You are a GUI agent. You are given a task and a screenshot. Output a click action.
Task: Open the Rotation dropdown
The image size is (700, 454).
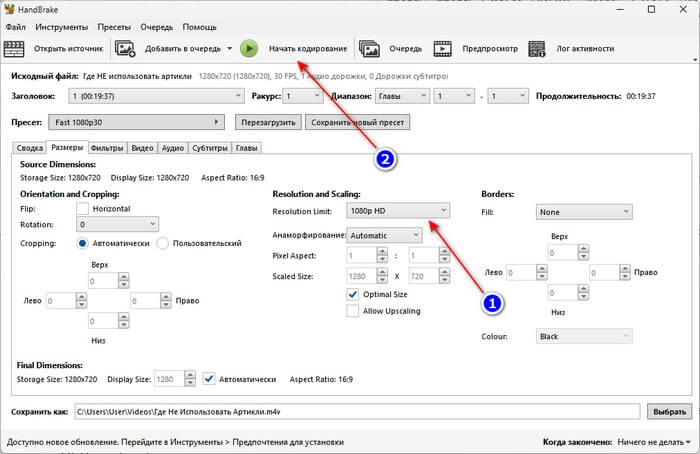[117, 224]
